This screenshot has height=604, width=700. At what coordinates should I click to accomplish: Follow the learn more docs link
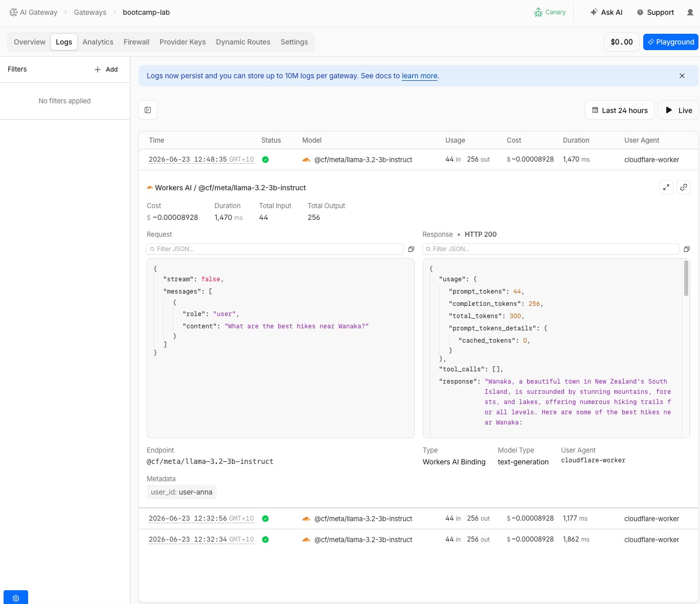pyautogui.click(x=419, y=76)
